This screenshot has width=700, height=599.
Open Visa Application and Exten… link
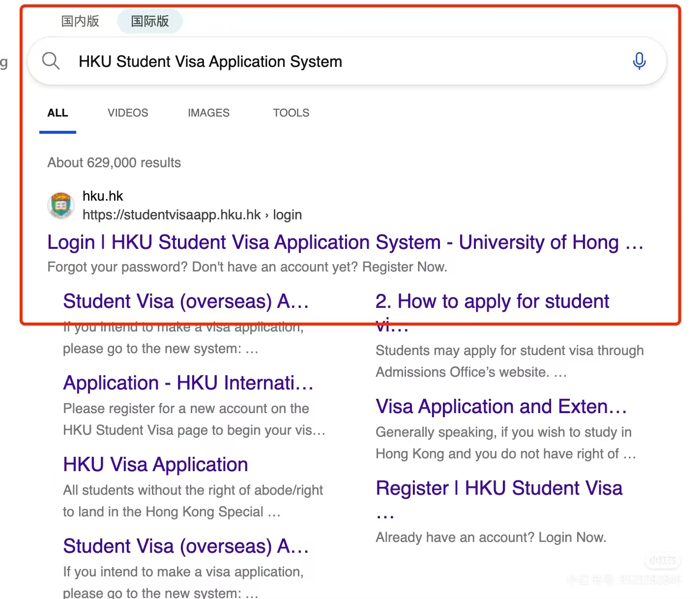point(501,407)
